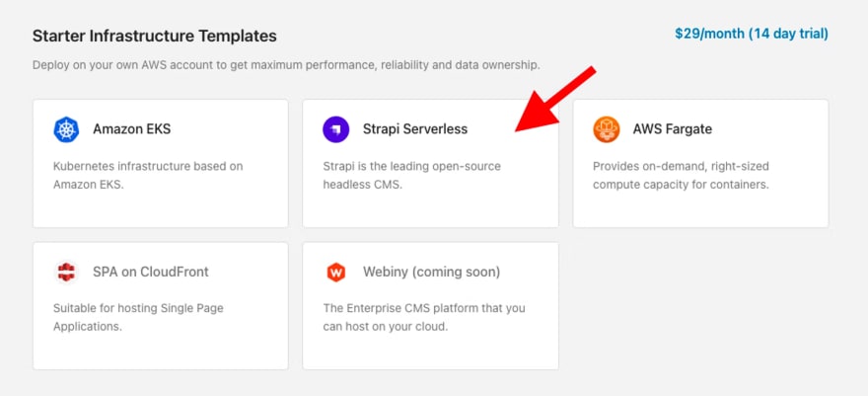
Task: Click the on-demand compute capacity description
Action: tap(681, 176)
